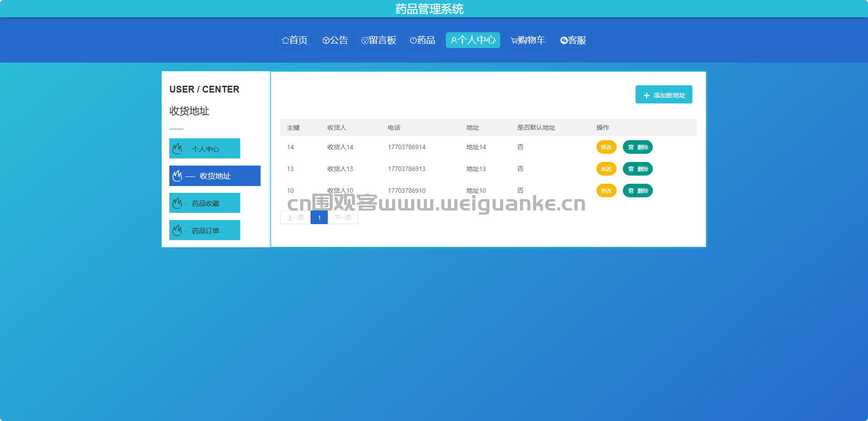Open the 首页 navigation item
This screenshot has height=421, width=868.
(x=295, y=40)
